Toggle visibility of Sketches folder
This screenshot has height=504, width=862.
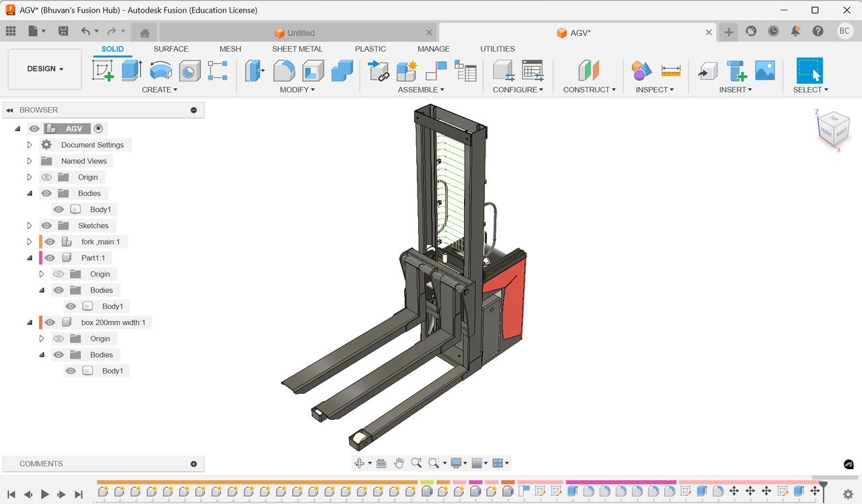coord(46,225)
